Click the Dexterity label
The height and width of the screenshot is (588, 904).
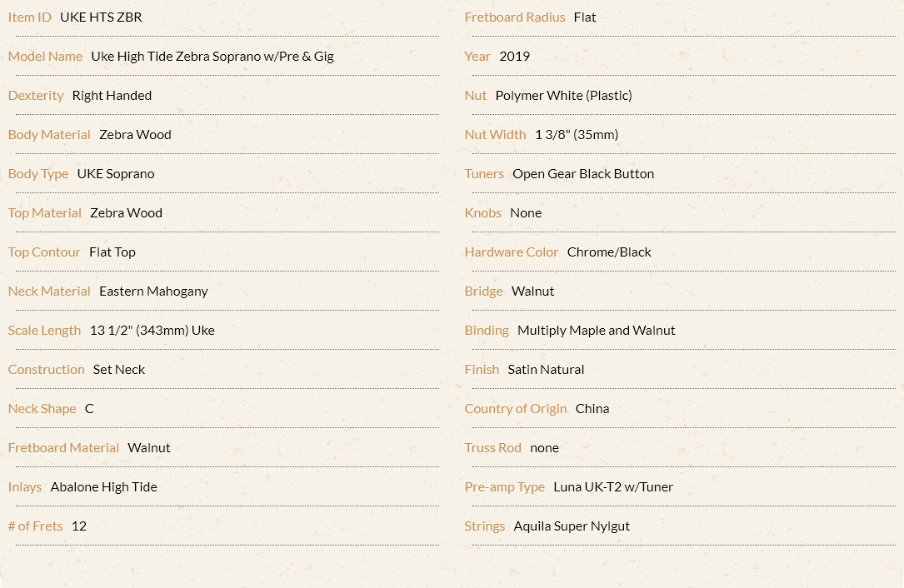(36, 96)
